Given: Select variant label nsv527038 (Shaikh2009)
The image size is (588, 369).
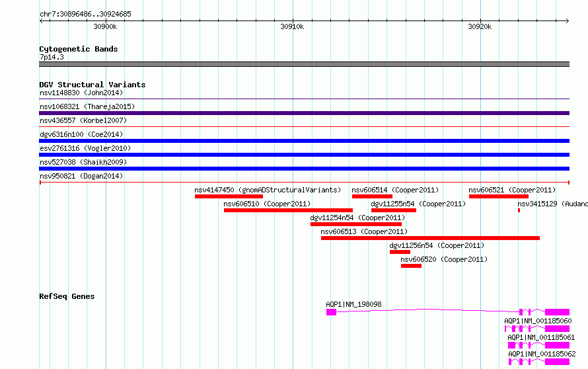Looking at the screenshot, I should 83,162.
